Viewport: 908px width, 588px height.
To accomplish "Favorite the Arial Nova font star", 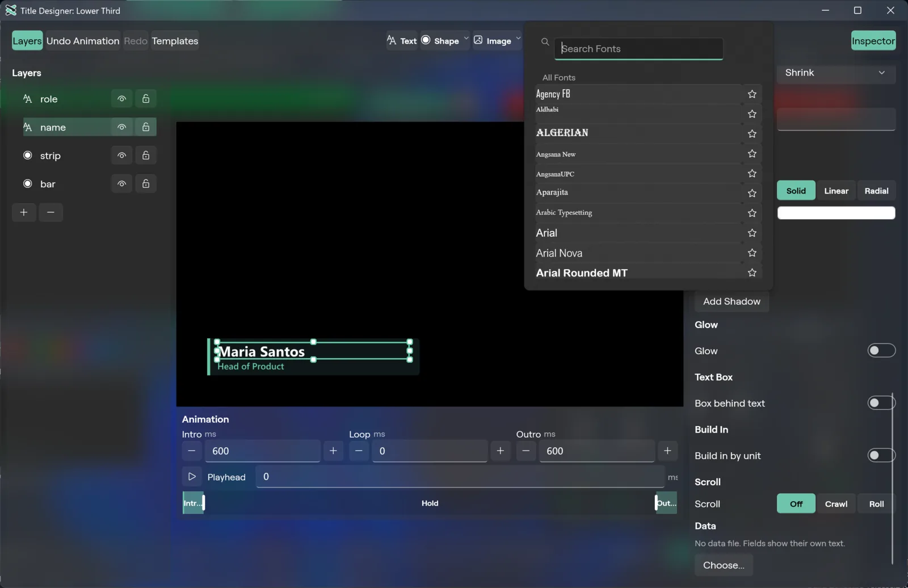I will tap(752, 253).
